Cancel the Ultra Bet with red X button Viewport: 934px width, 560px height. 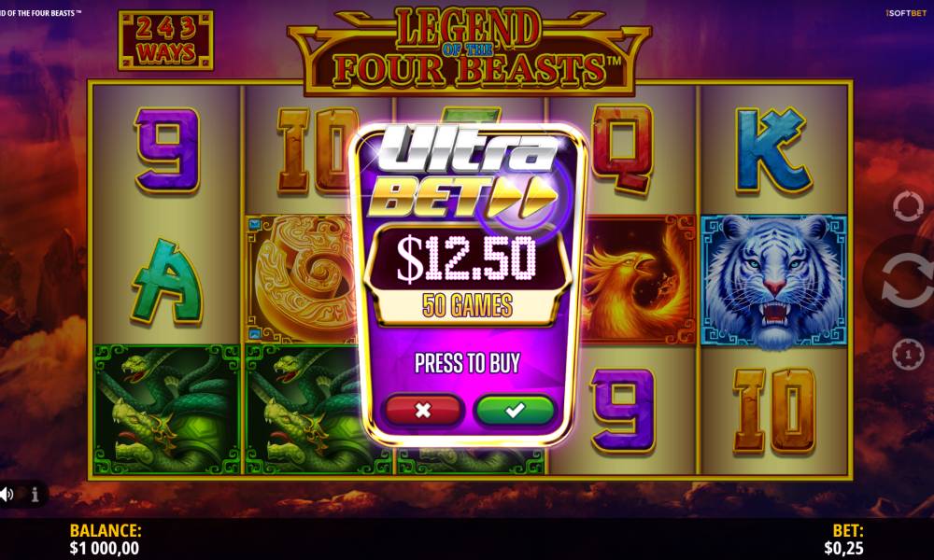coord(423,410)
